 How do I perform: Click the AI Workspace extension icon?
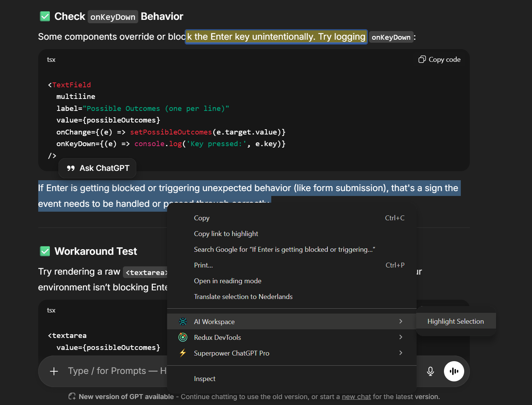click(x=183, y=321)
